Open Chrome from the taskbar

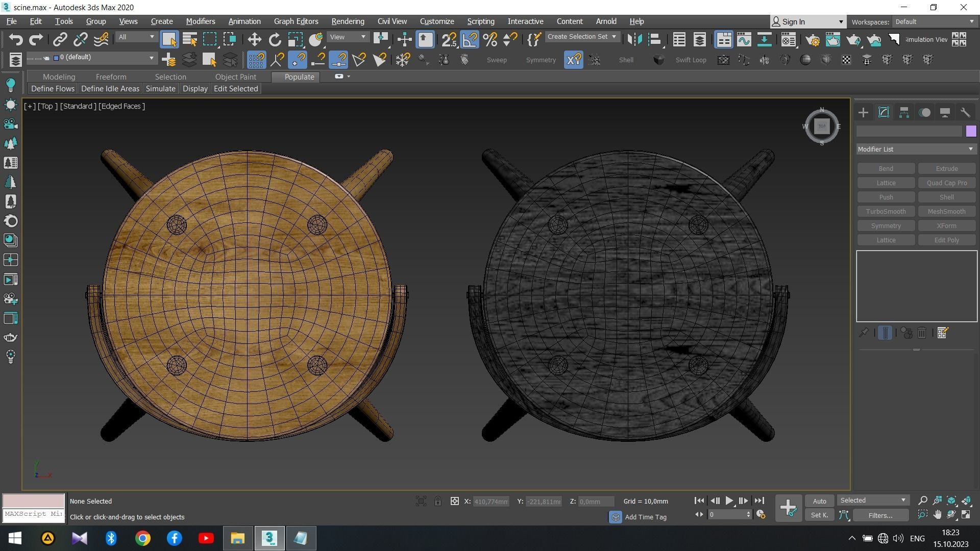(x=142, y=538)
